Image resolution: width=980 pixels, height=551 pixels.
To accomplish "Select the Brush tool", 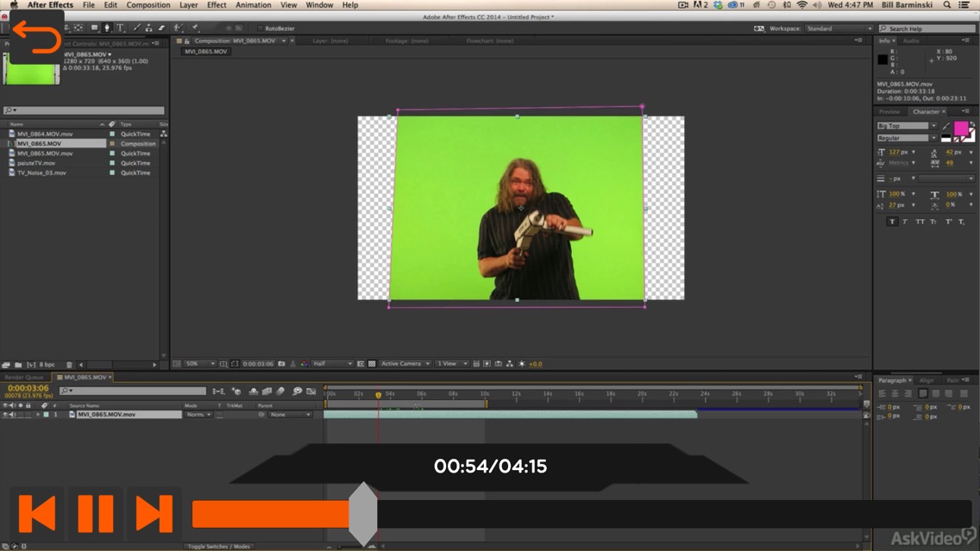I will pyautogui.click(x=137, y=28).
